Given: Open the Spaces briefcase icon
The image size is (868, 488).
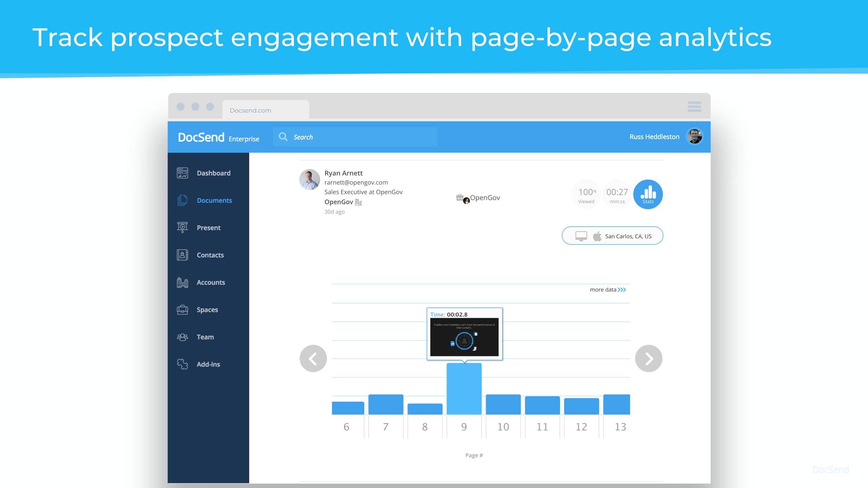Looking at the screenshot, I should click(182, 310).
